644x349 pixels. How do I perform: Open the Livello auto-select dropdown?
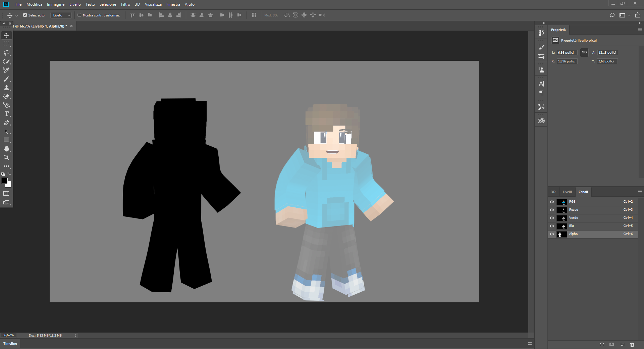[x=61, y=15]
